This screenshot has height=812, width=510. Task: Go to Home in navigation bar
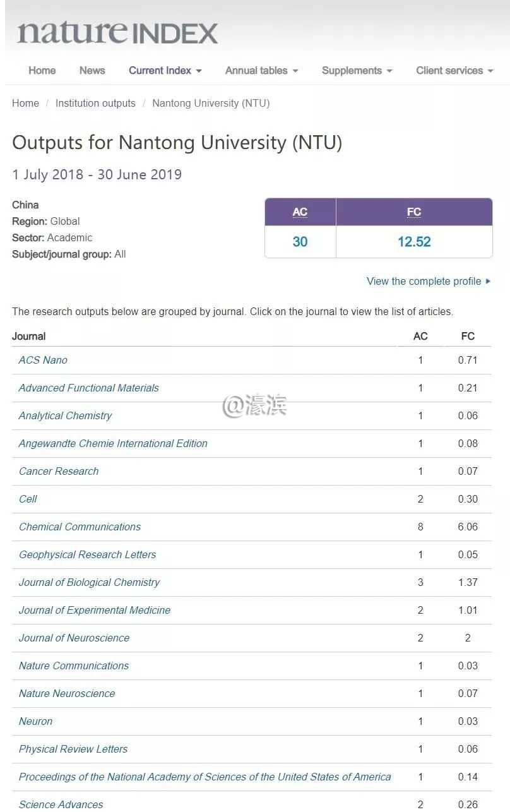(42, 71)
